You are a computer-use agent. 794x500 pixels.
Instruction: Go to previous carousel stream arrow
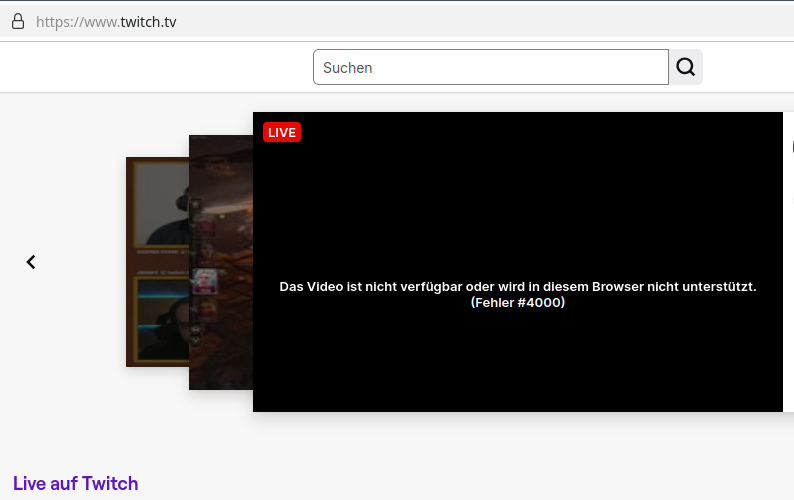pyautogui.click(x=31, y=262)
